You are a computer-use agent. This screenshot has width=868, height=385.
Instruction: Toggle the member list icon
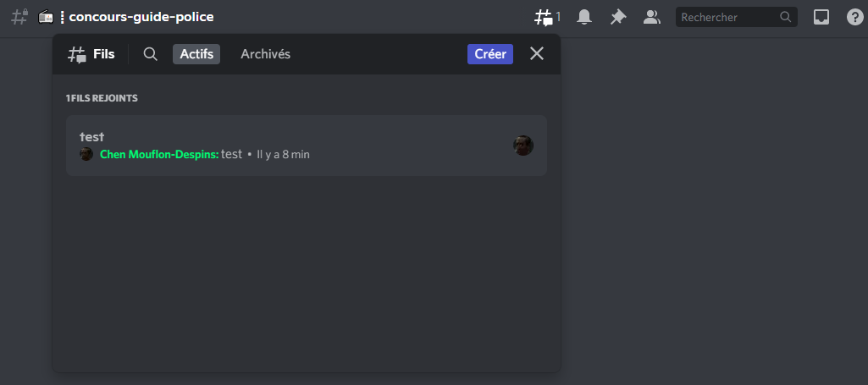coord(651,17)
